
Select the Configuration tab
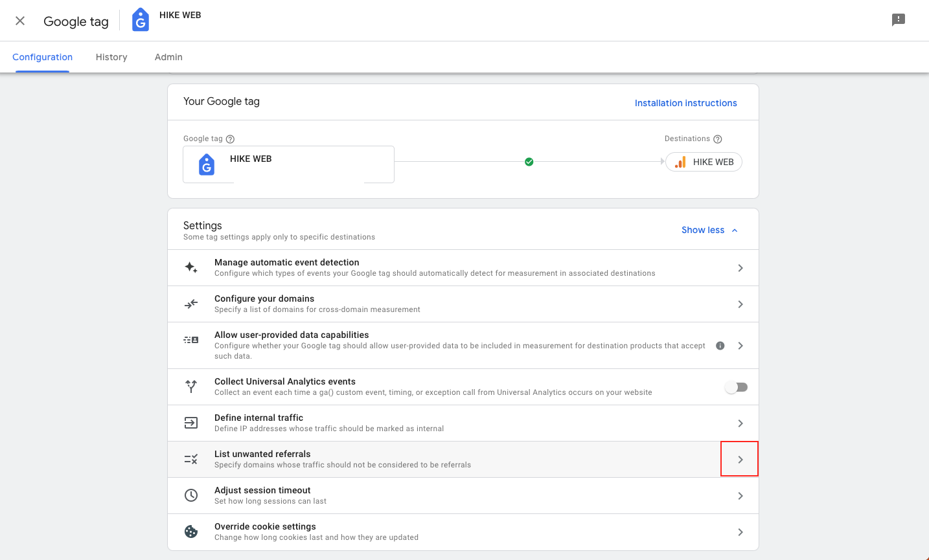pos(43,57)
